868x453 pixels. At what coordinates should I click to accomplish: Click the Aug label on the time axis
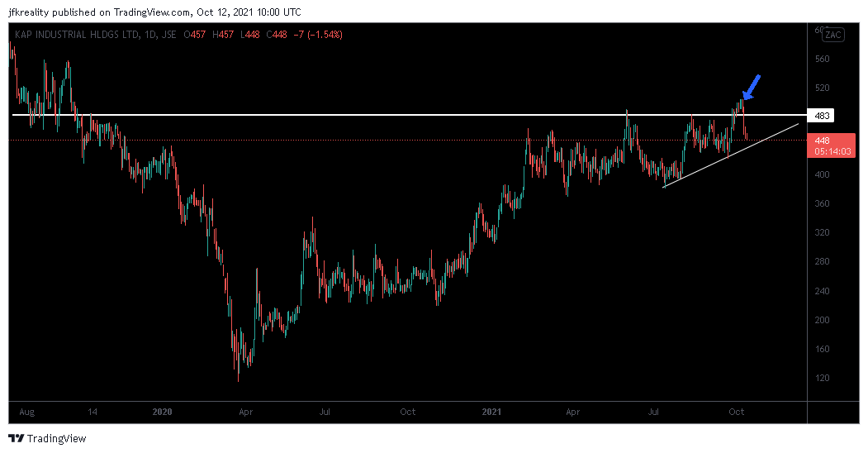point(26,412)
